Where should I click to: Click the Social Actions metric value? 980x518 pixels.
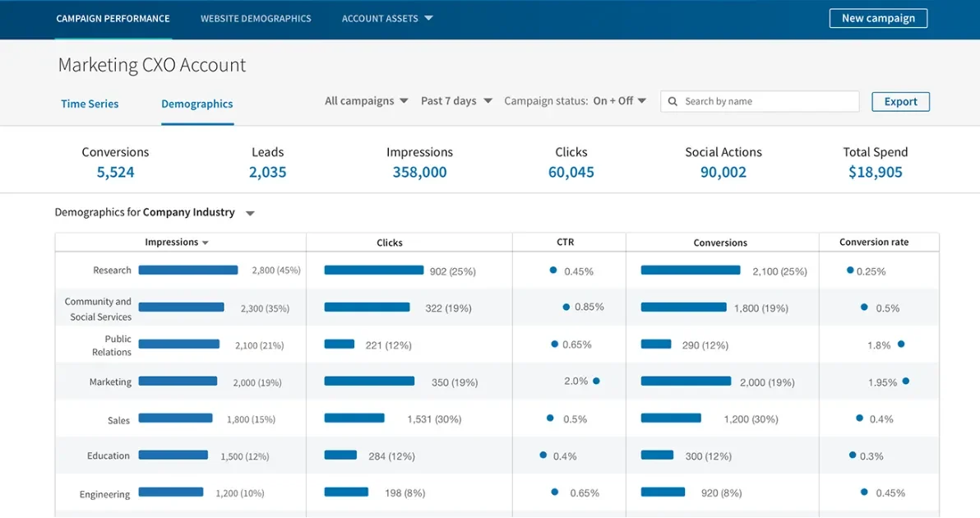point(723,172)
